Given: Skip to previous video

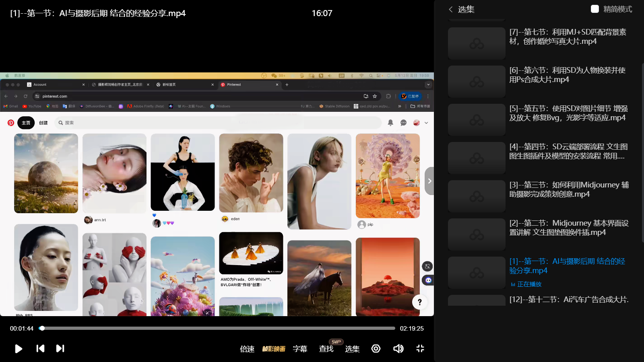Looking at the screenshot, I should (x=40, y=349).
